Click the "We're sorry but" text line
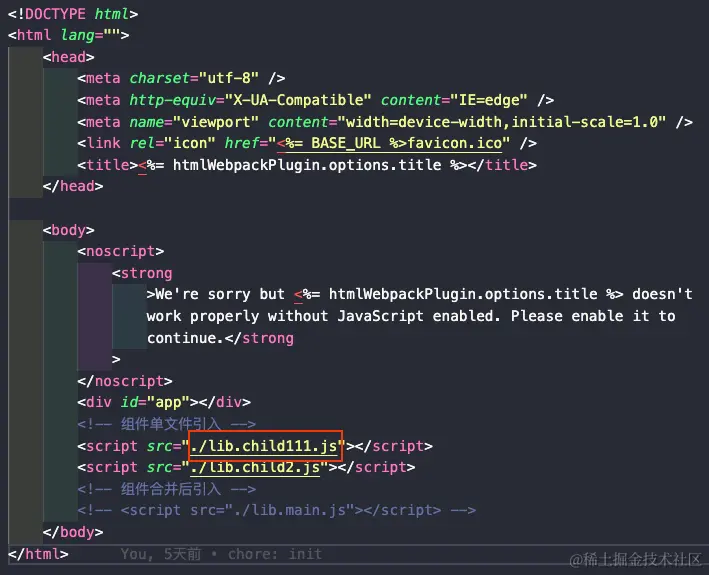Screen dimensions: 709x575 (419, 294)
